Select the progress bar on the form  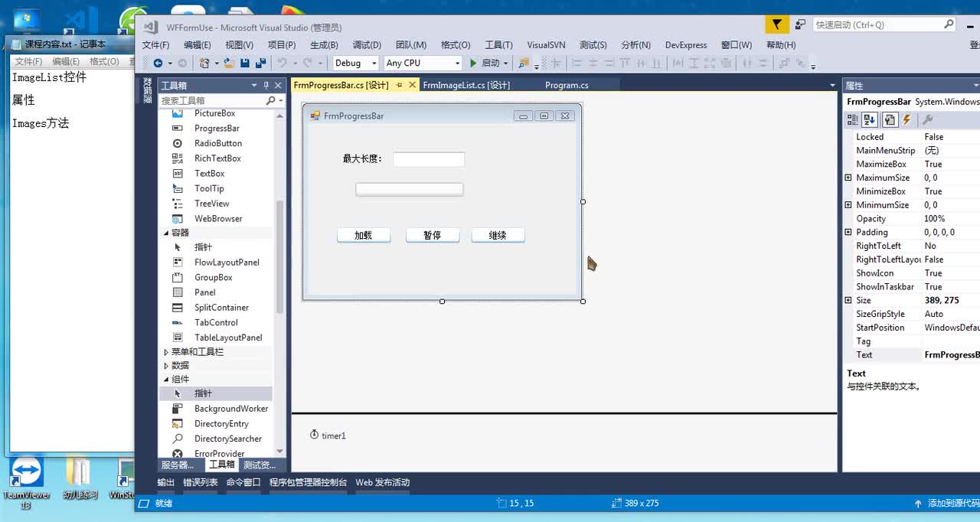[410, 189]
